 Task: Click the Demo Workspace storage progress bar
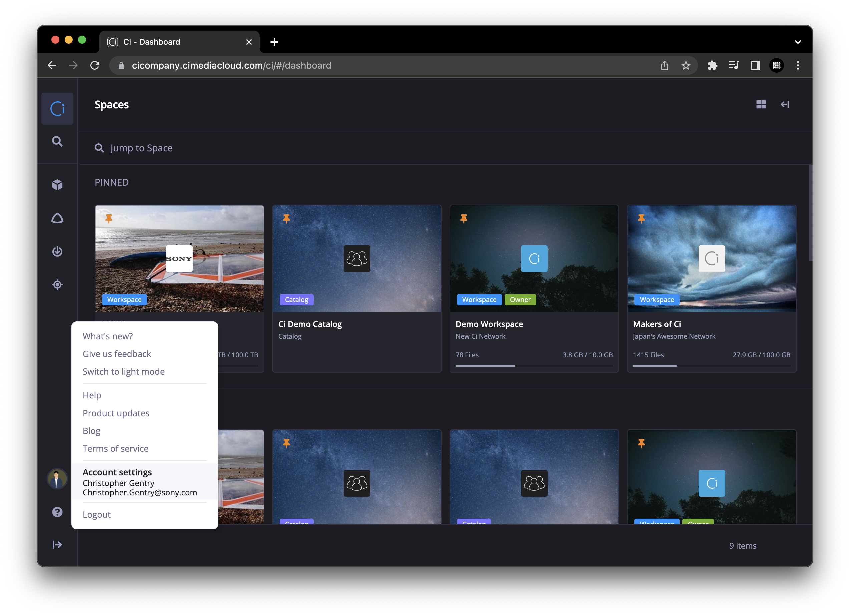[534, 366]
